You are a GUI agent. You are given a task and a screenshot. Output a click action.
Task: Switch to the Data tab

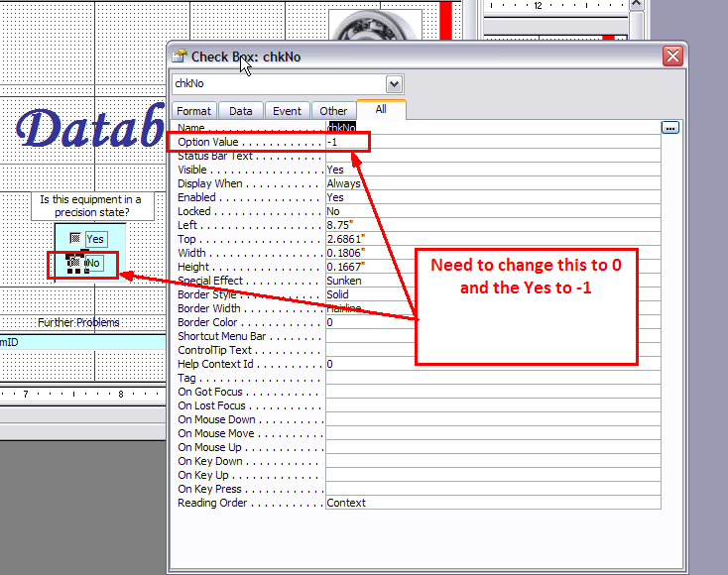tap(240, 111)
